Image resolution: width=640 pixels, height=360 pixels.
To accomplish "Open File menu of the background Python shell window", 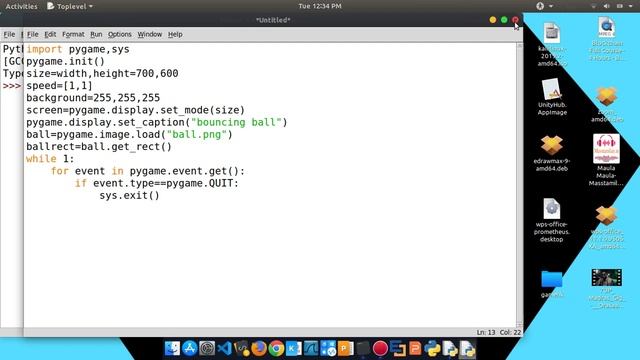I will point(9,34).
